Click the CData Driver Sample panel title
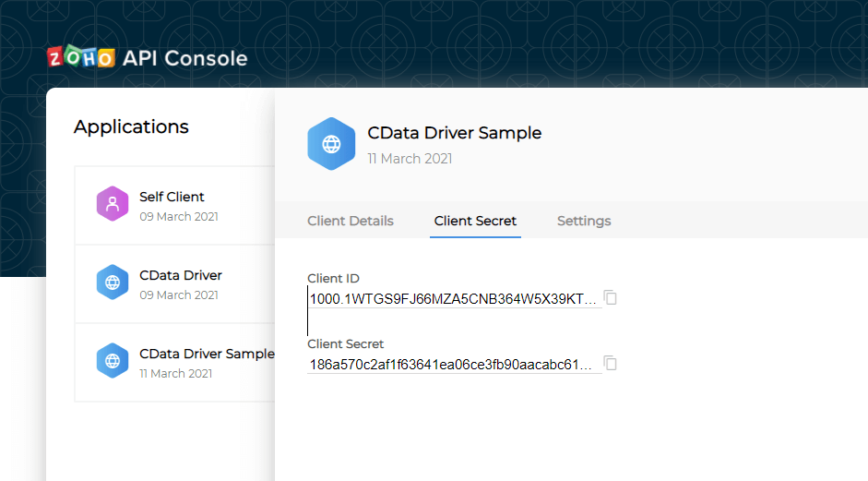 [455, 133]
